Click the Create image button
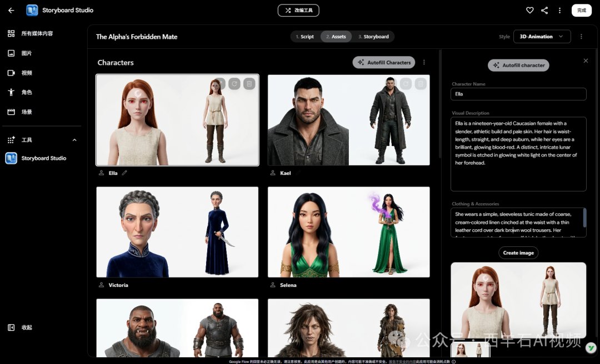 coord(518,252)
